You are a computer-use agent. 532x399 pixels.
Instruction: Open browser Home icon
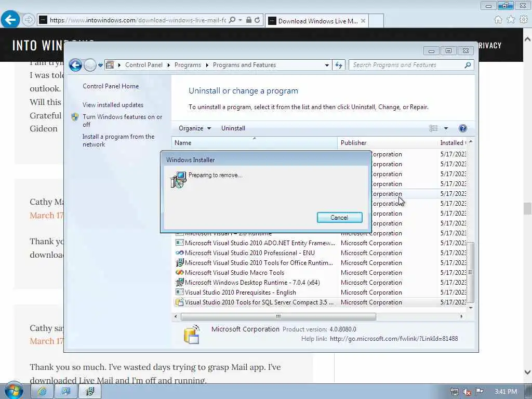498,20
